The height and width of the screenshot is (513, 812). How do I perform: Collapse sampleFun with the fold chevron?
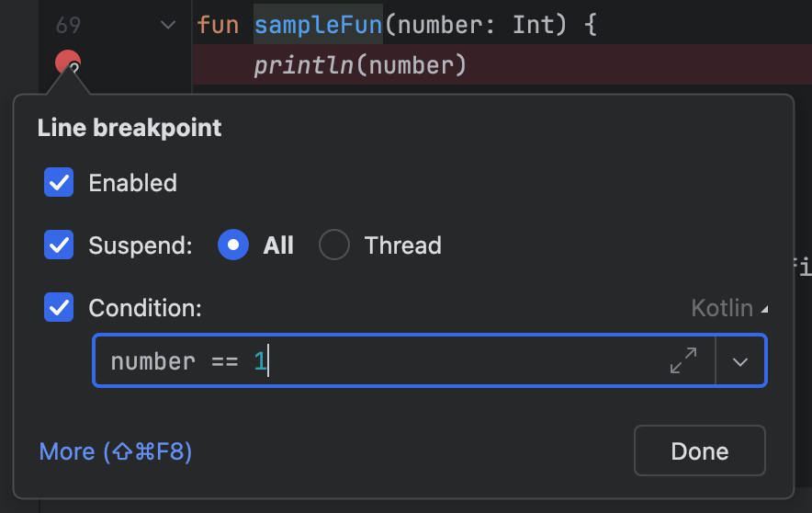pyautogui.click(x=168, y=25)
